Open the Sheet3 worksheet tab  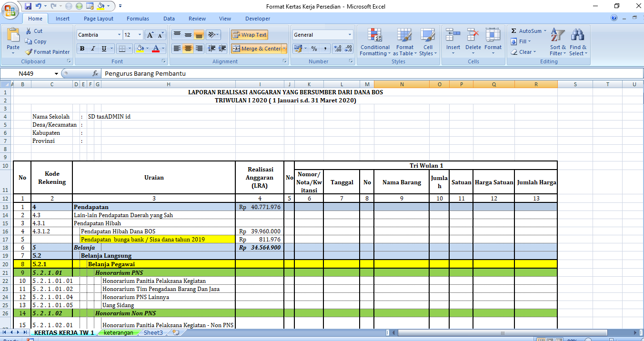pos(153,332)
